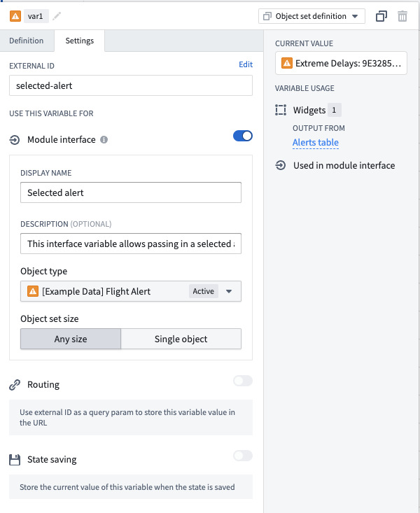Open the Object set definition dropdown
420x513 pixels.
point(311,16)
